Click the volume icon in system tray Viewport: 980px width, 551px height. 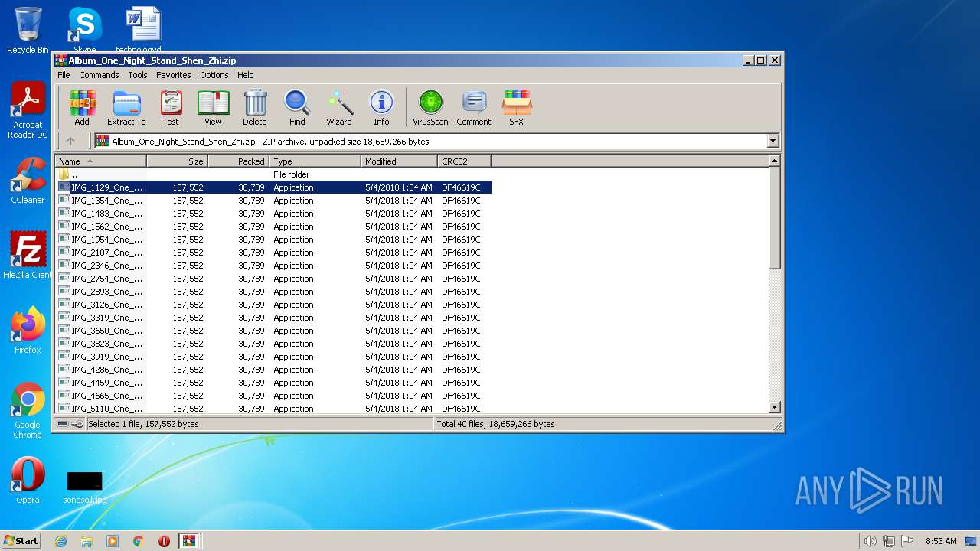pyautogui.click(x=870, y=541)
